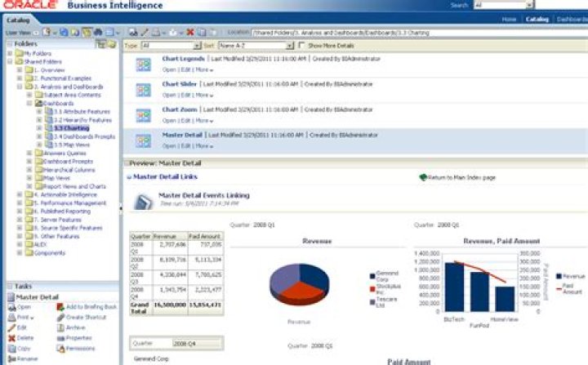Expand the 1. Overview folder node
This screenshot has width=588, height=365.
(20, 69)
